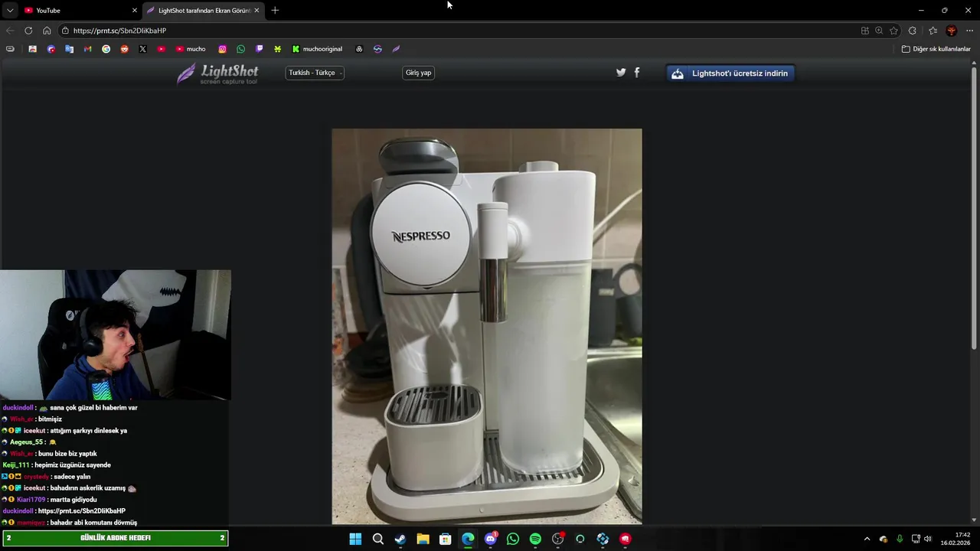Viewport: 980px width, 551px height.
Task: Open Microsoft Store from the taskbar
Action: click(x=446, y=539)
